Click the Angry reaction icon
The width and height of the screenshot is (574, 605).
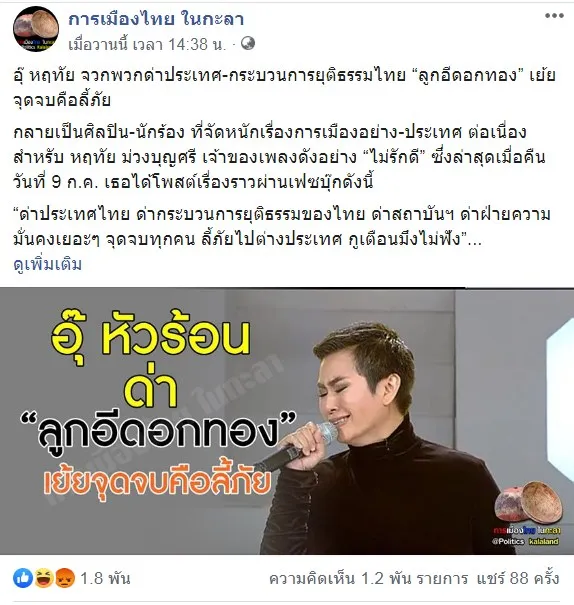click(x=64, y=578)
